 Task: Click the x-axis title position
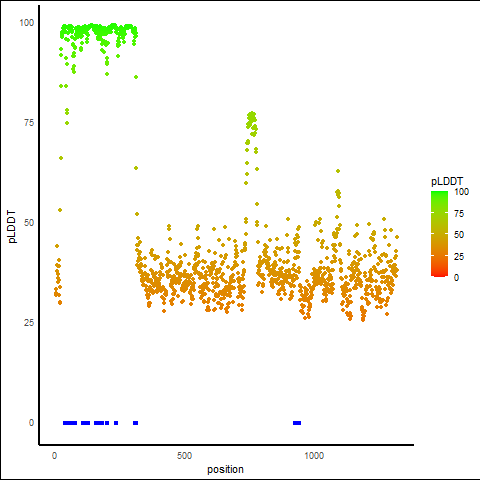coord(225,469)
